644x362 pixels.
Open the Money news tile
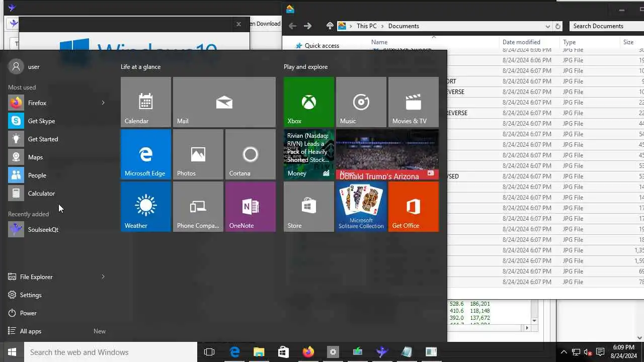[x=309, y=154]
